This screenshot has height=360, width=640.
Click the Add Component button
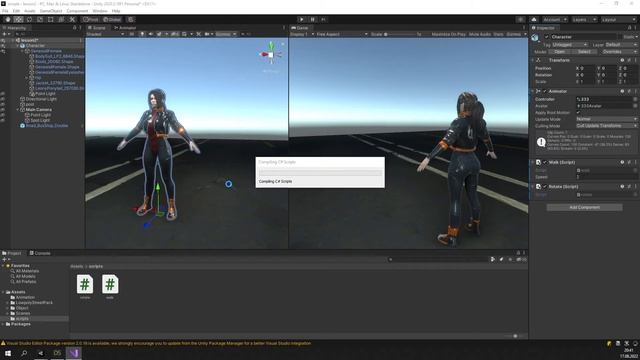tap(584, 207)
